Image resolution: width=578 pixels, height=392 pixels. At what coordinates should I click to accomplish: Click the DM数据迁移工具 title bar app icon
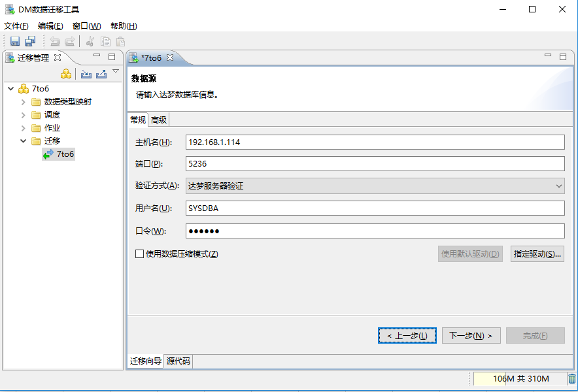(10, 9)
